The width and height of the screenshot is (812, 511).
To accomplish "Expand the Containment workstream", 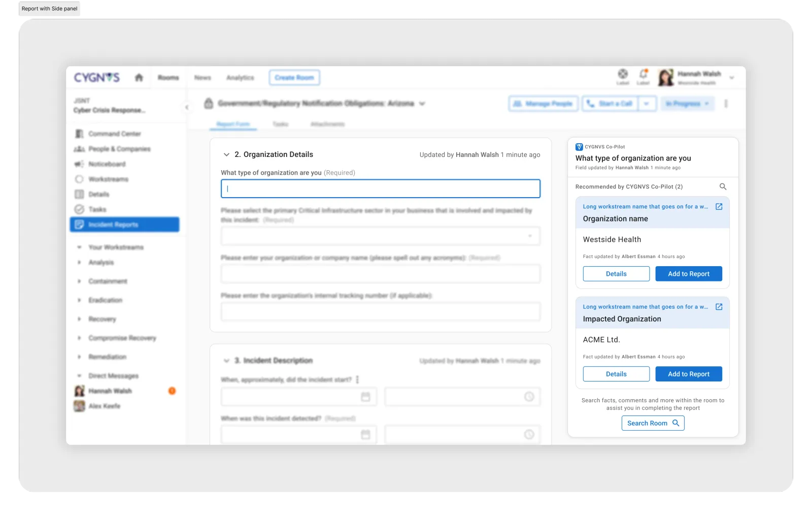I will pyautogui.click(x=79, y=281).
